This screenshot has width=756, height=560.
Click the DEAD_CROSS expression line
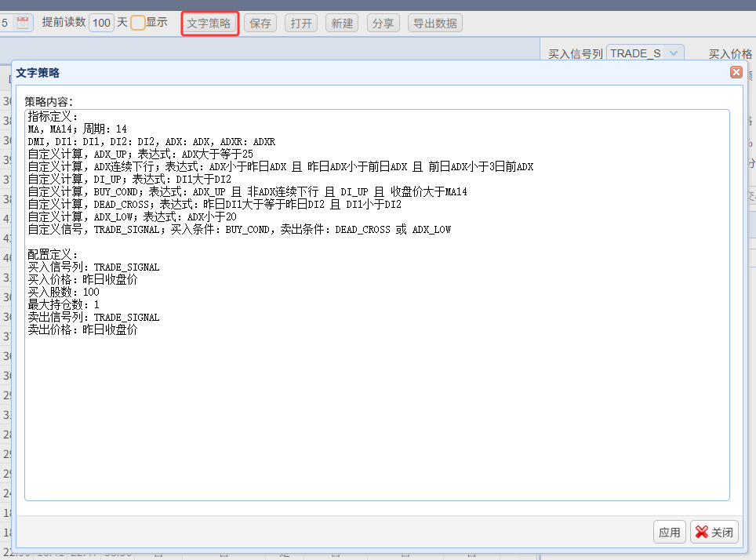pos(215,204)
